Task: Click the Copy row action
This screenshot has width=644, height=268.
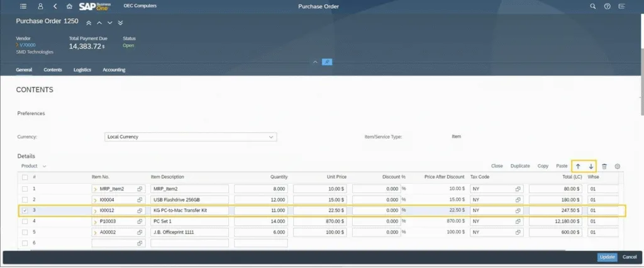Action: (543, 166)
